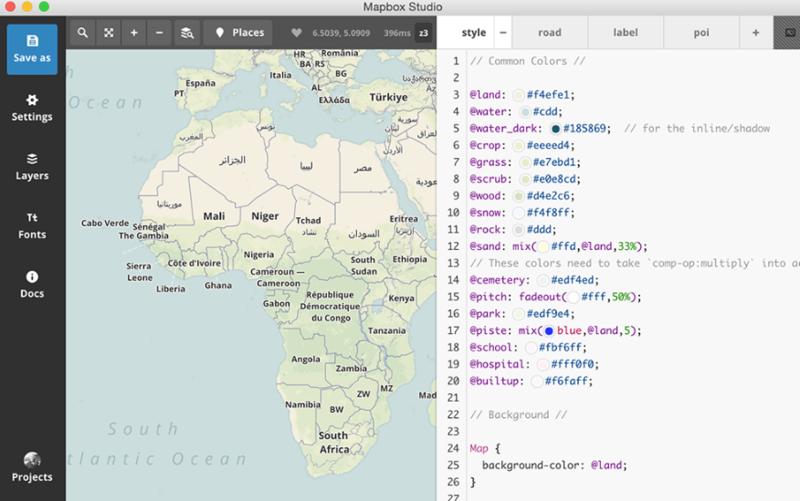Open the Layers panel
Image resolution: width=800 pixels, height=501 pixels.
[32, 167]
